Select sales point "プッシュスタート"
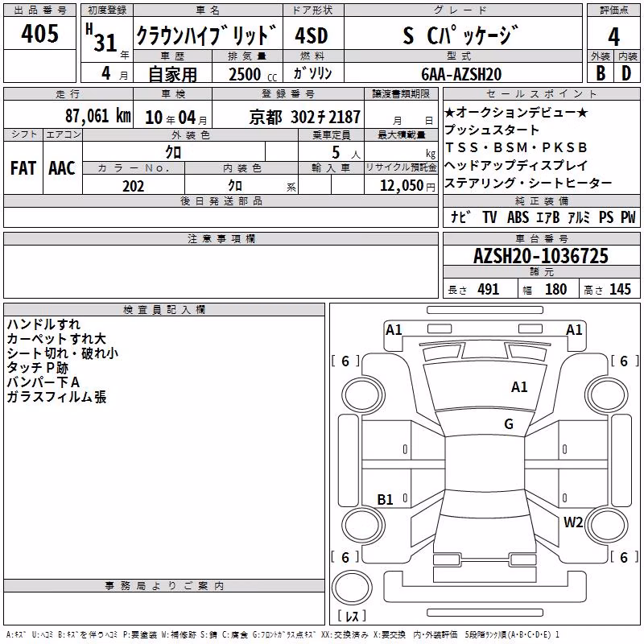 [x=492, y=130]
